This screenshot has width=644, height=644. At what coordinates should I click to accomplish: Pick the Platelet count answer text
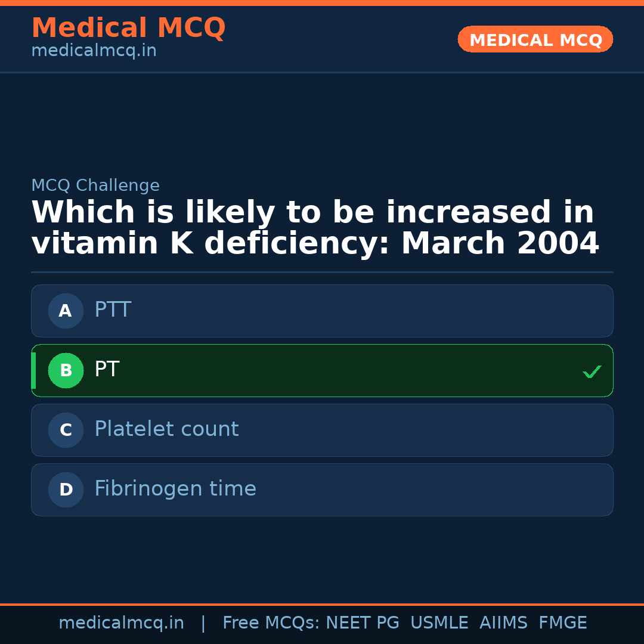[x=166, y=429]
